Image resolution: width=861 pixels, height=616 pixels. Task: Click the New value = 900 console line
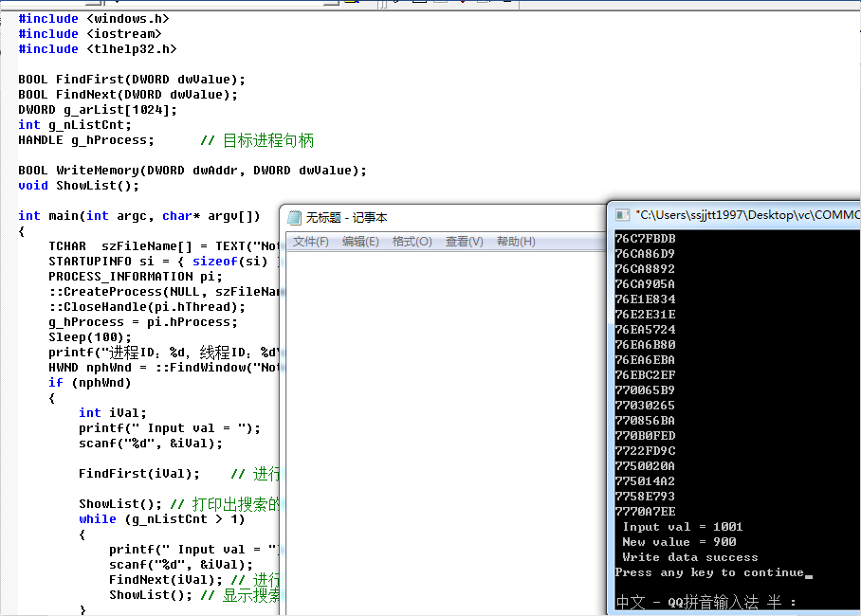679,542
